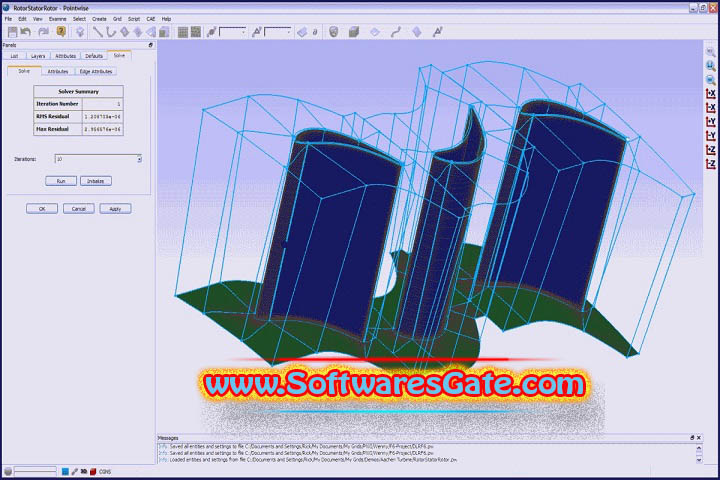Select the Solve panel tab in the top tab row
720x480 pixels.
119,56
